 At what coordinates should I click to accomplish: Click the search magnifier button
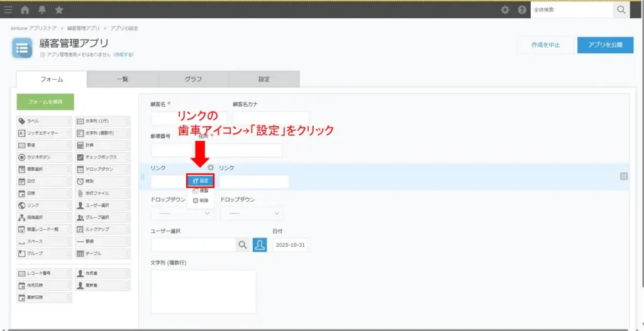pyautogui.click(x=621, y=10)
